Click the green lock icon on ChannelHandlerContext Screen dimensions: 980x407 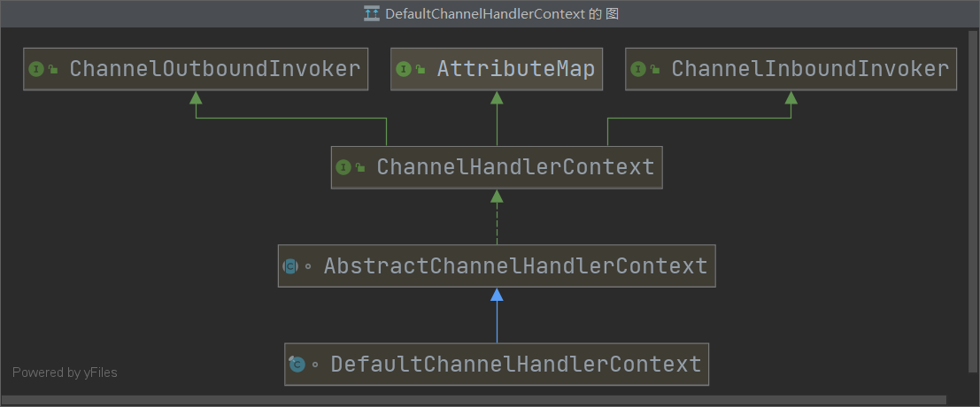[360, 167]
